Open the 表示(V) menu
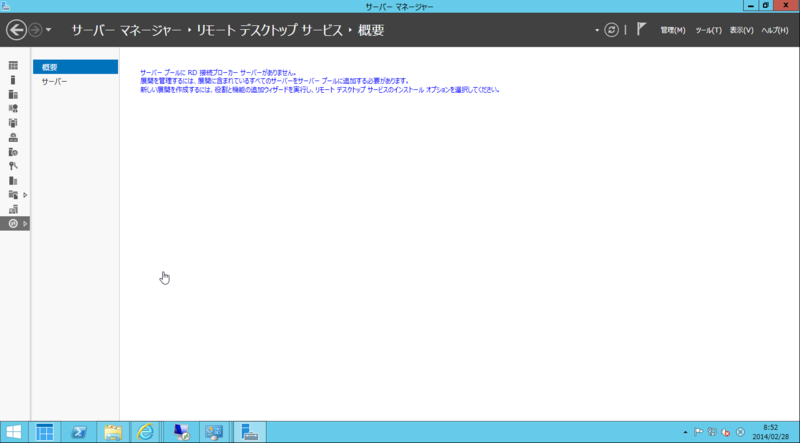Image resolution: width=800 pixels, height=443 pixels. [741, 30]
